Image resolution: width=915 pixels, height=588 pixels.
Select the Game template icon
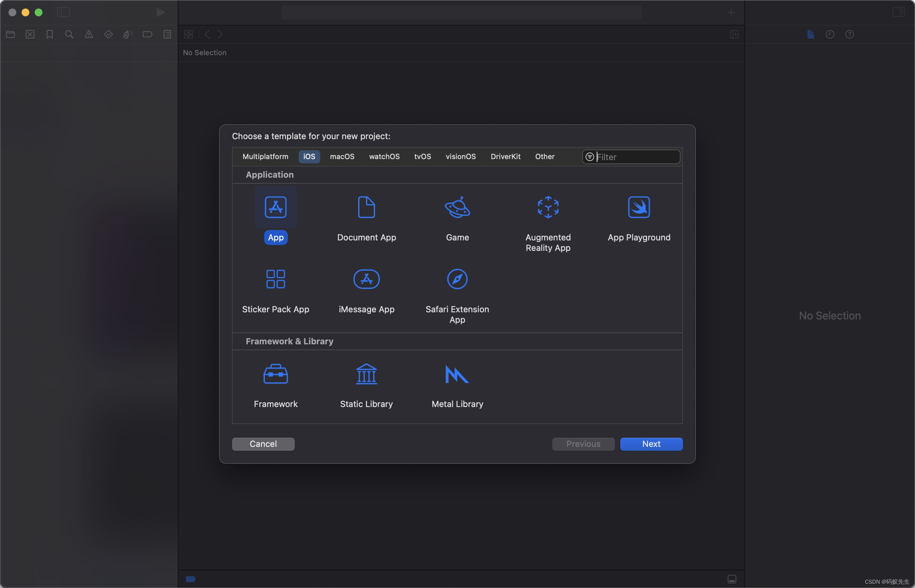(457, 207)
